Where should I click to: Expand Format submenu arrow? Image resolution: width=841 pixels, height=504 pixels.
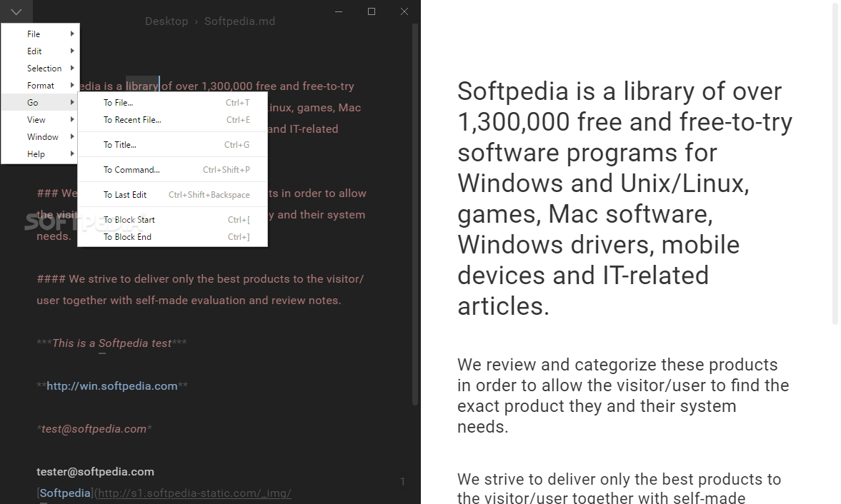click(x=72, y=85)
